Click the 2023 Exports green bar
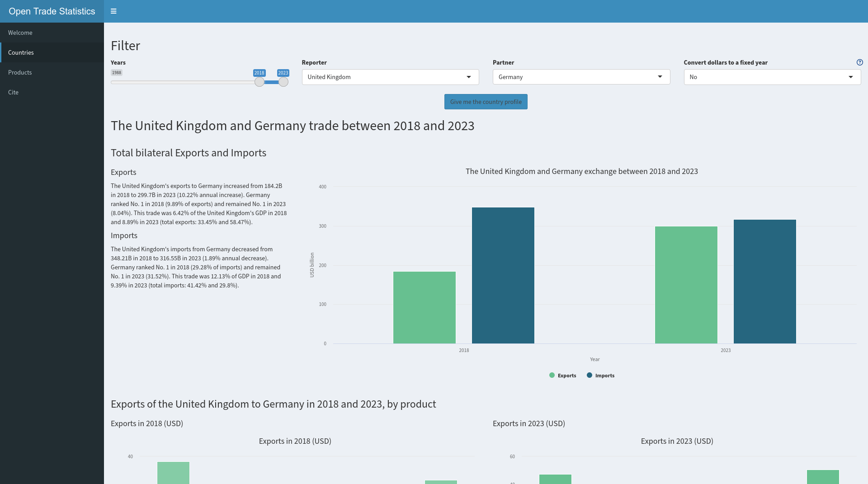The width and height of the screenshot is (868, 484). [x=686, y=285]
